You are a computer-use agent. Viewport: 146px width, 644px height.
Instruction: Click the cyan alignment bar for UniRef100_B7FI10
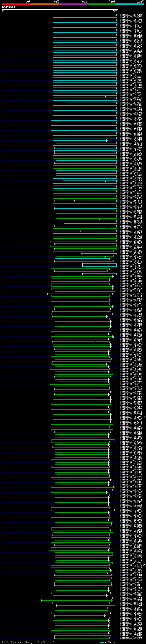coord(92,103)
